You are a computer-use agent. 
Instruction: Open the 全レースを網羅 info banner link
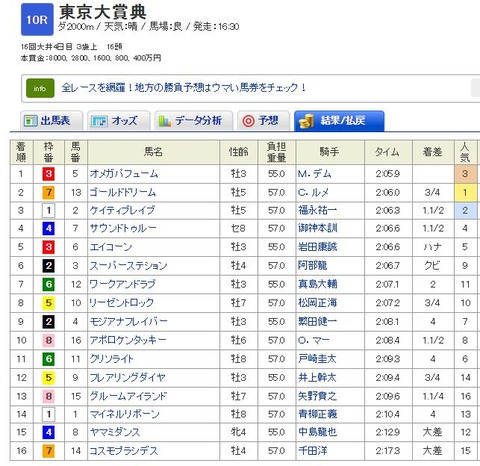pyautogui.click(x=183, y=88)
